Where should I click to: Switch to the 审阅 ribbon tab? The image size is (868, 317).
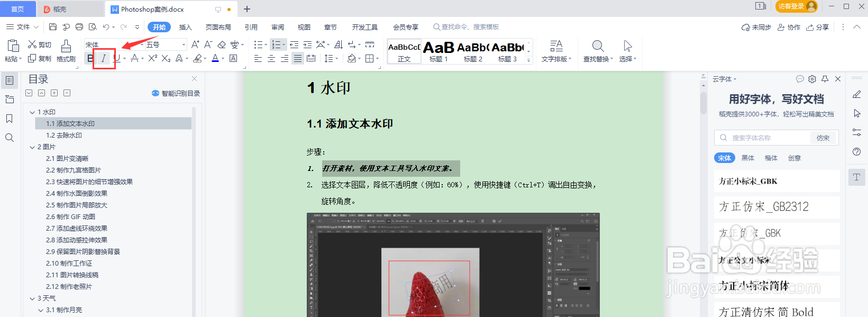[278, 27]
